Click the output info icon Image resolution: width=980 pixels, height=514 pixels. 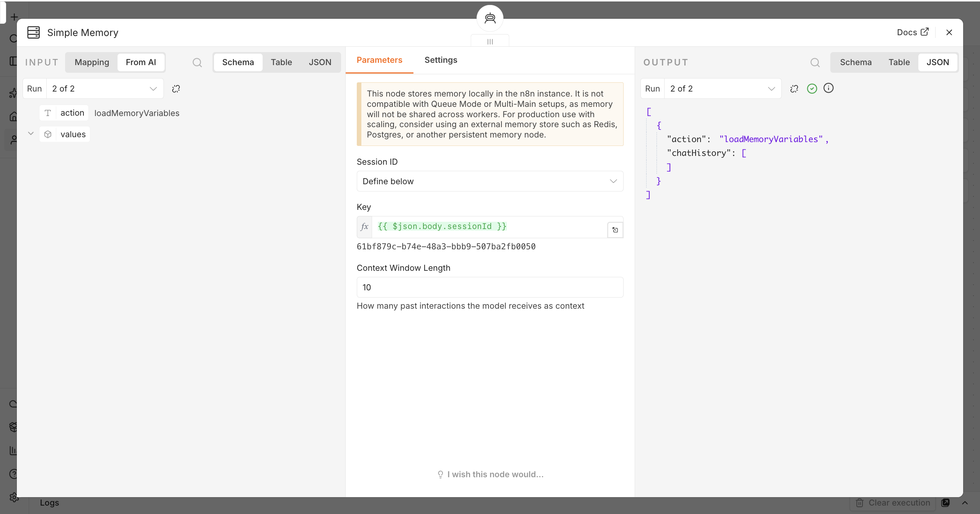click(828, 88)
